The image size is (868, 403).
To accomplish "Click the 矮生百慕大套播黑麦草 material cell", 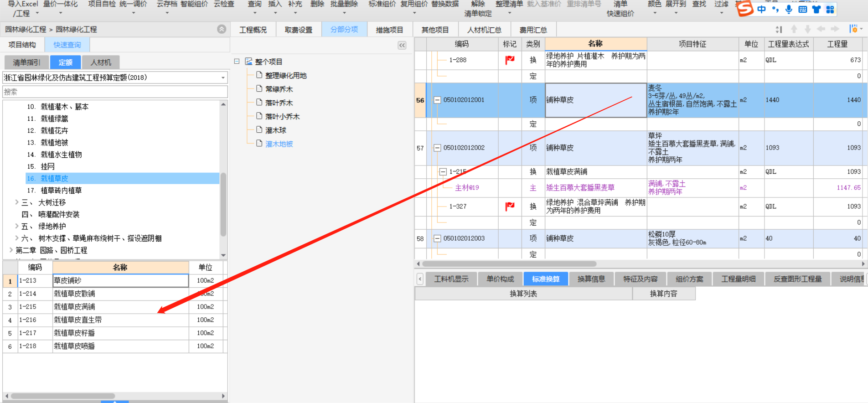I will (596, 188).
